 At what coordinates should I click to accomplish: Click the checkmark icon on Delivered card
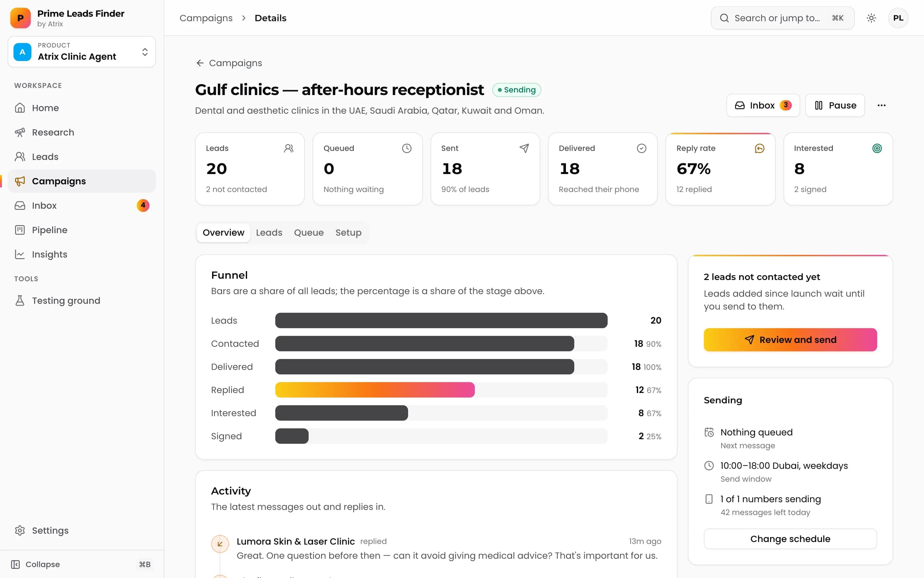pos(641,148)
